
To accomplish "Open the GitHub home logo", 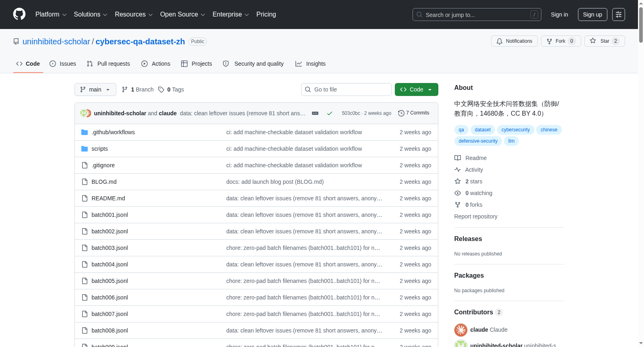I will [x=19, y=14].
